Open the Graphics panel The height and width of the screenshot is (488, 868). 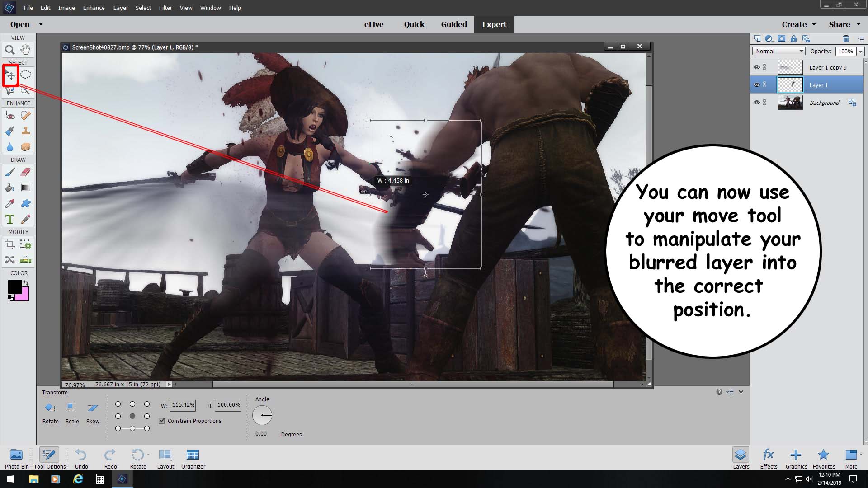click(x=796, y=458)
